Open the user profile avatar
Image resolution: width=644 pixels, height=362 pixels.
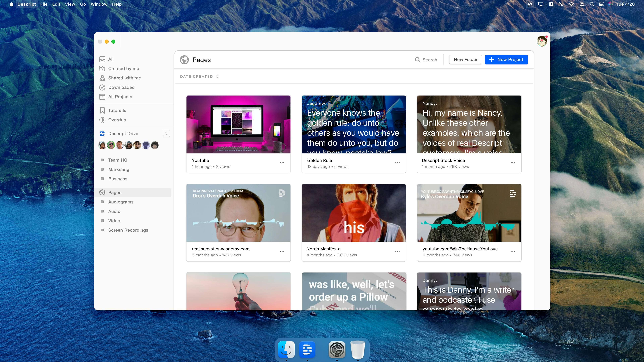[x=542, y=41]
